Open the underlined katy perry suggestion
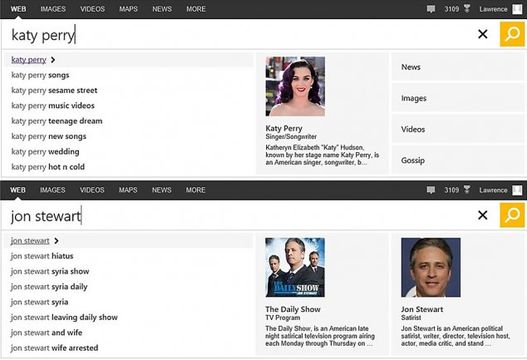 29,60
